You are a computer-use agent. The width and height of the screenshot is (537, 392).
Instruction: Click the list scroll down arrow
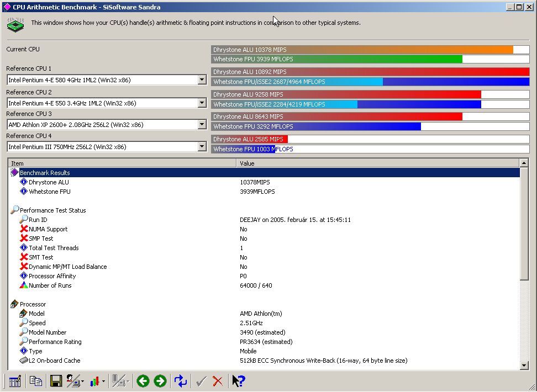[524, 365]
